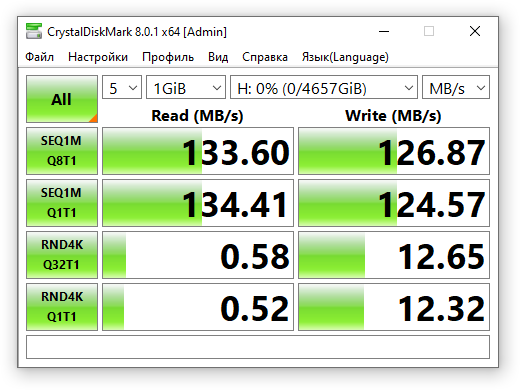The image size is (520, 390).
Task: Start the RND4K Q32T1 test
Action: (x=62, y=255)
